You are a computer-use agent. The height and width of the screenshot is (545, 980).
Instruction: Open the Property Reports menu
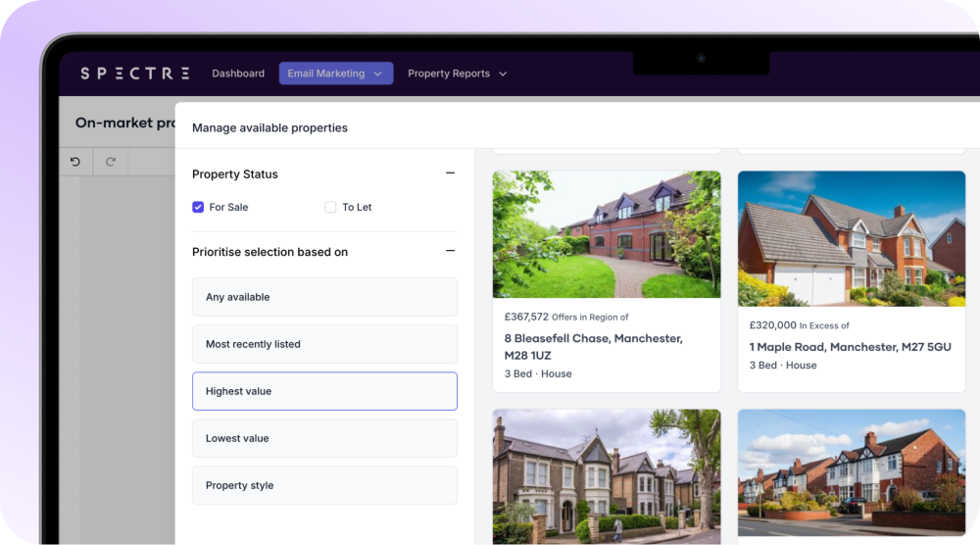[457, 74]
